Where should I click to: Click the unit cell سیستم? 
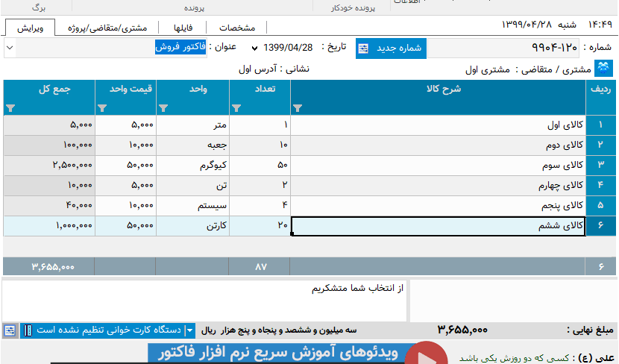click(x=192, y=205)
